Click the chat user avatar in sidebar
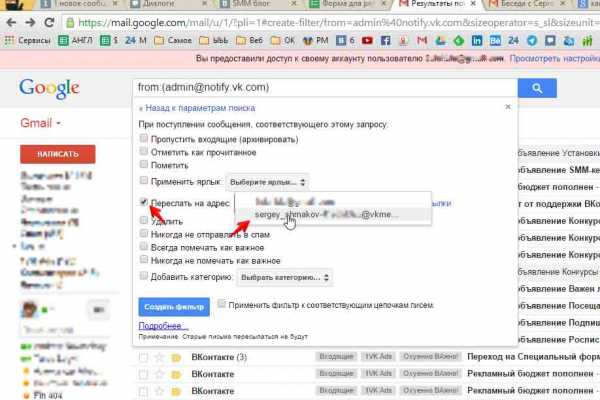 [x=29, y=309]
